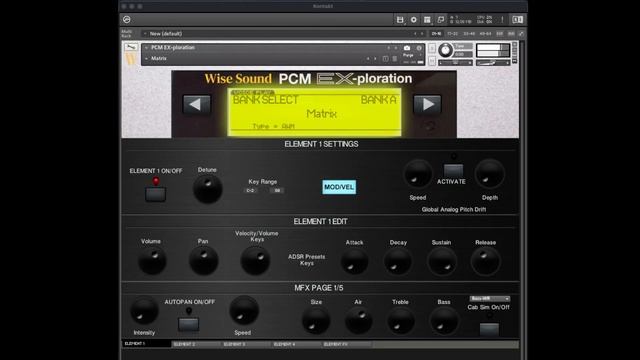Click the minimized view windows icon
The width and height of the screenshot is (640, 360).
[x=440, y=20]
